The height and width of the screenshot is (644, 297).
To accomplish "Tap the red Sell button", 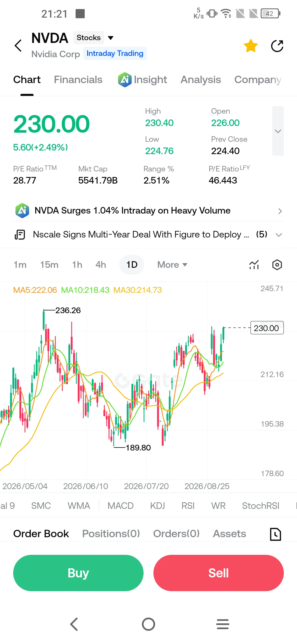I will pos(219,573).
